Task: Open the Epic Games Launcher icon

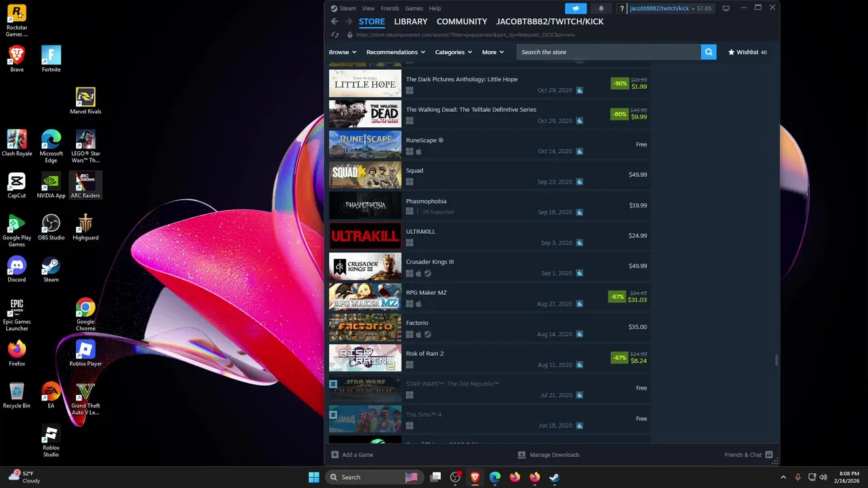Action: 17,314
